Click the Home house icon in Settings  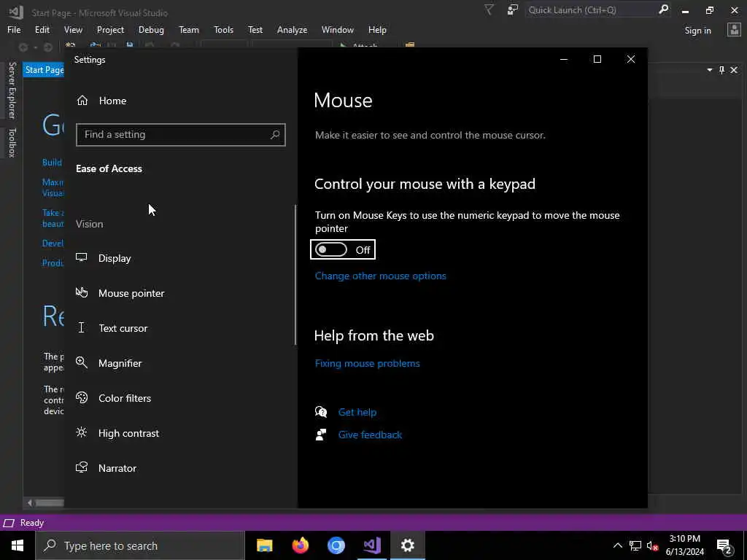point(82,101)
